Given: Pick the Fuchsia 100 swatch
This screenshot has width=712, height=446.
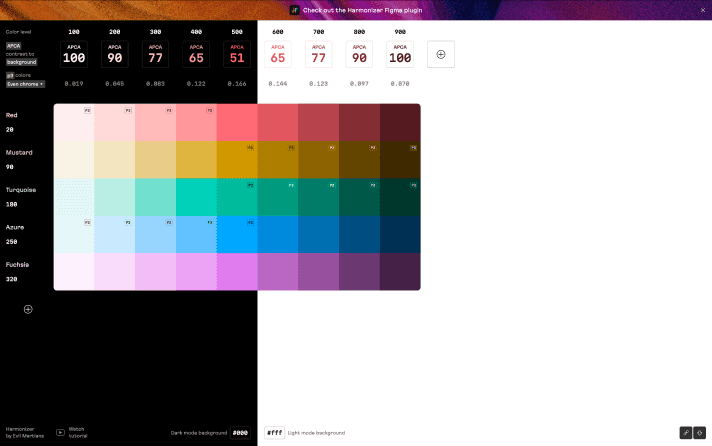Looking at the screenshot, I should [x=74, y=272].
